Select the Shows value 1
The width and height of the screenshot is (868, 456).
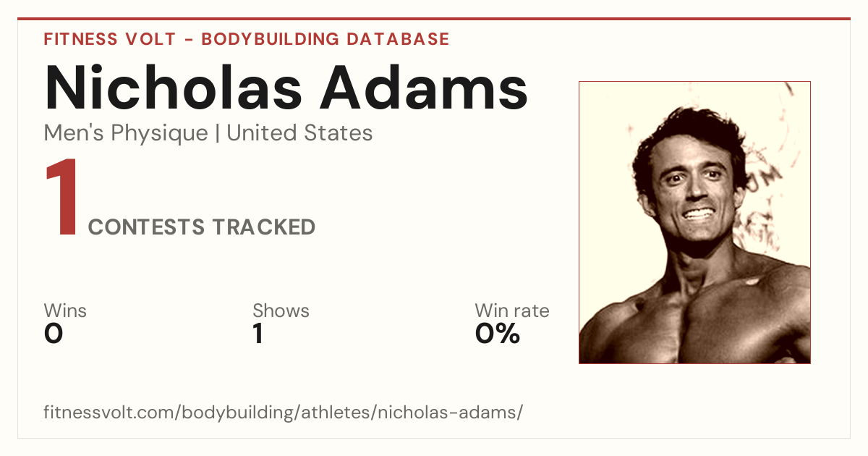[x=258, y=334]
